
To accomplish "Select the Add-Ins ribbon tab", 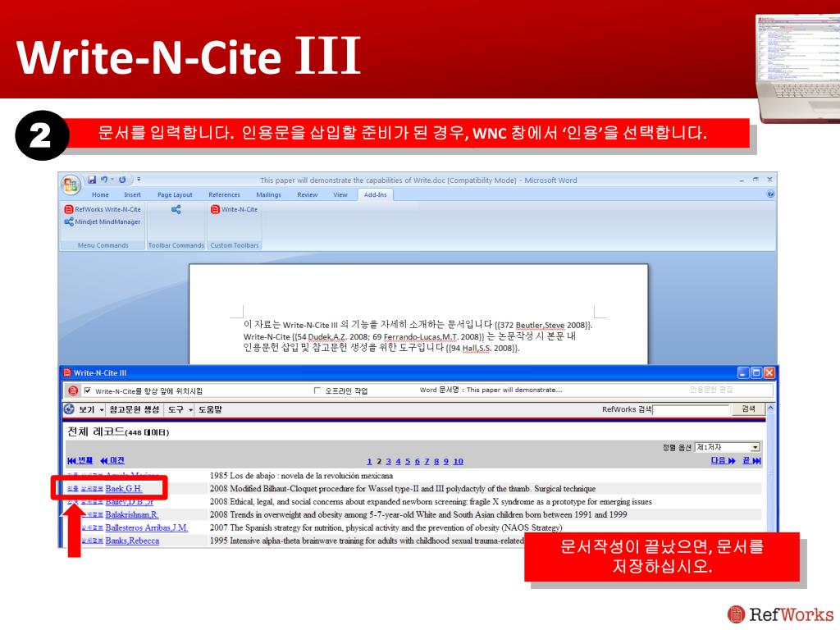I will 375,195.
